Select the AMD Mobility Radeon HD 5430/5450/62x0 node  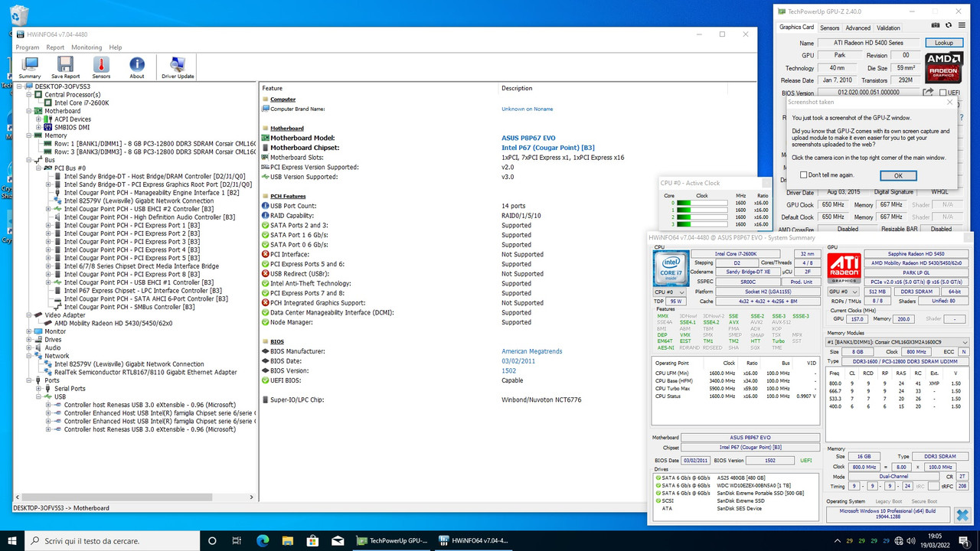pos(113,324)
